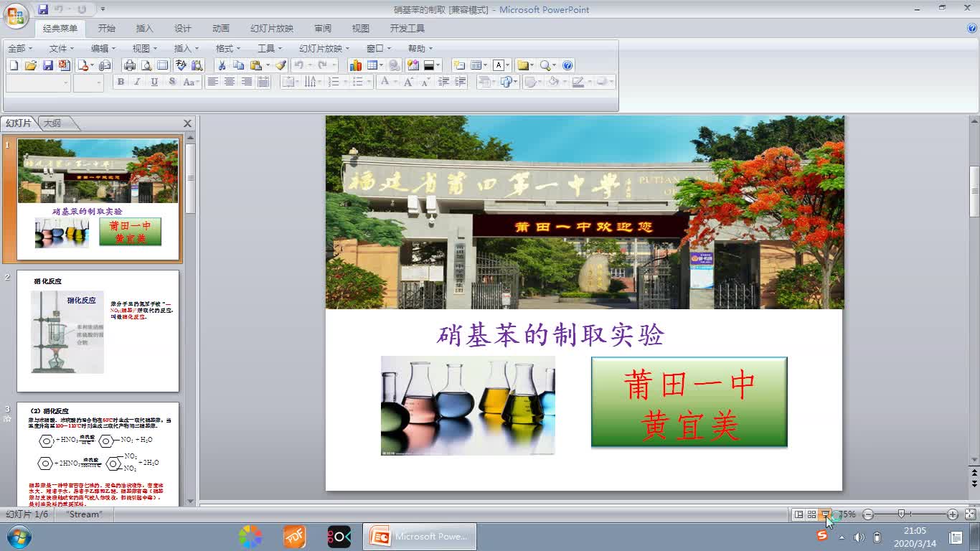This screenshot has width=980, height=551.
Task: Open the 文件 dropdown menu
Action: coord(62,48)
